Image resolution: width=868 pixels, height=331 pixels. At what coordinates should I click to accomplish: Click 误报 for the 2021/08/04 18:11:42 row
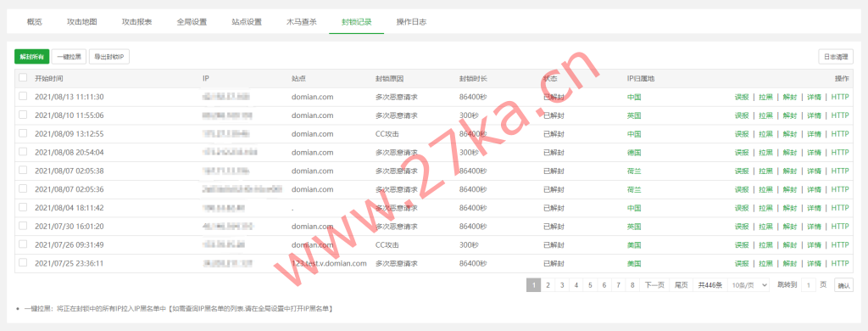[x=741, y=208]
